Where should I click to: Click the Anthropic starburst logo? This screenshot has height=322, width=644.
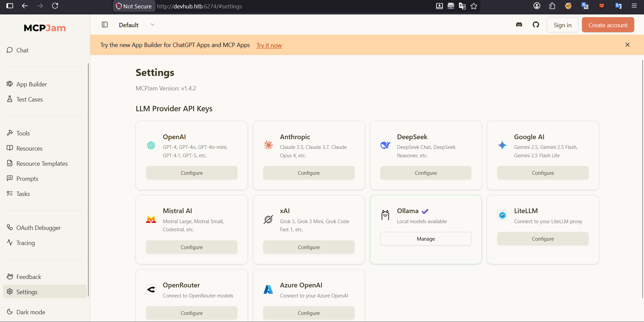point(268,145)
